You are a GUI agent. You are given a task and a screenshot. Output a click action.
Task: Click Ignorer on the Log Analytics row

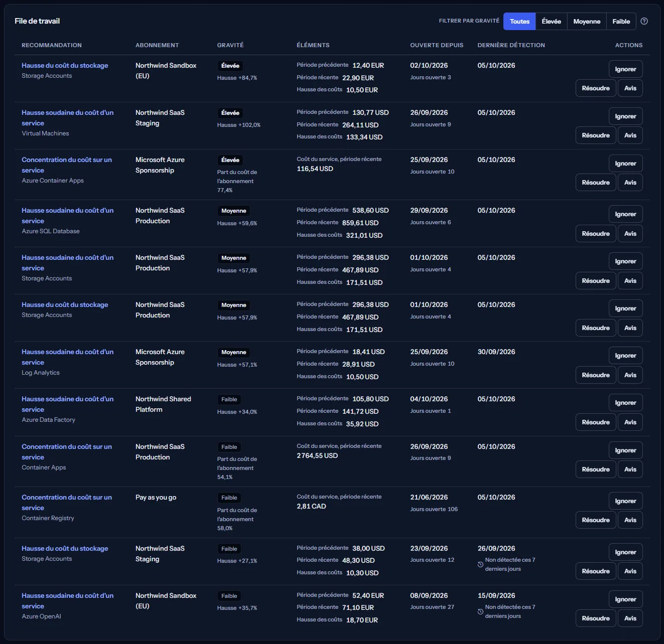[625, 356]
